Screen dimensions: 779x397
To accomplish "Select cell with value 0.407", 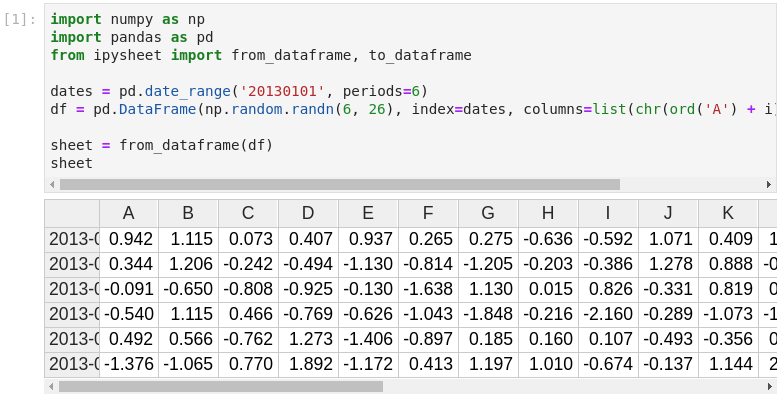I will (x=309, y=239).
